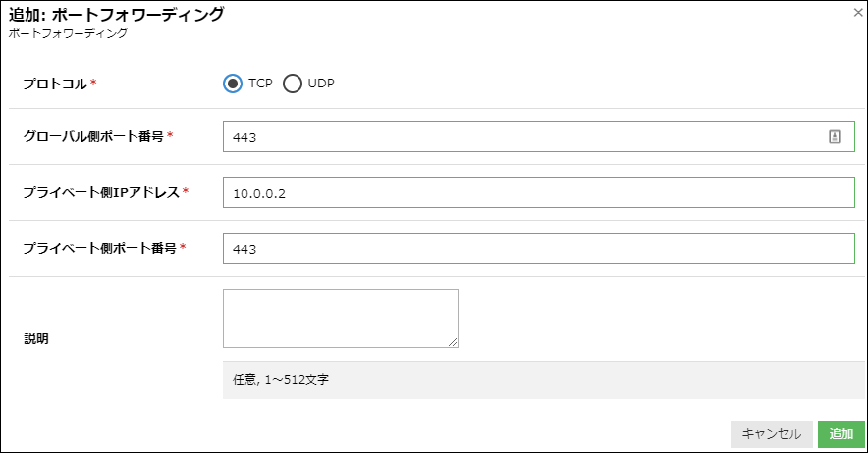
Task: Click the UDP label text
Action: coord(321,84)
